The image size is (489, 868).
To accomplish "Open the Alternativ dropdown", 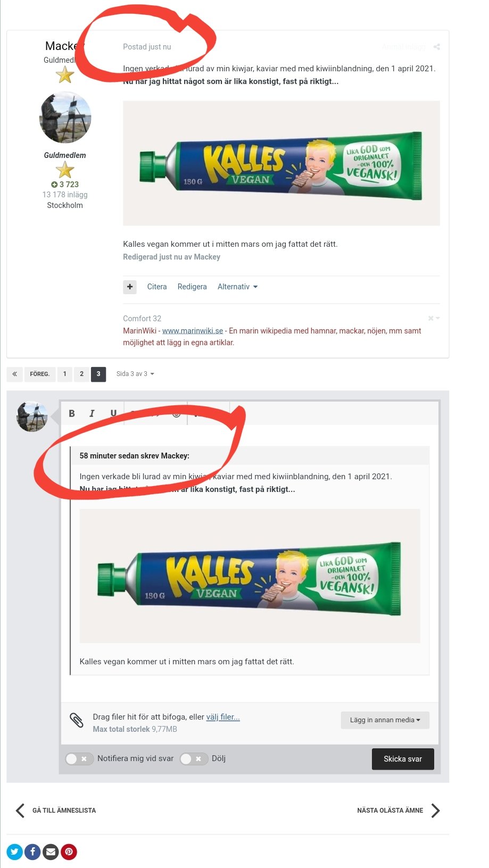I will [237, 287].
